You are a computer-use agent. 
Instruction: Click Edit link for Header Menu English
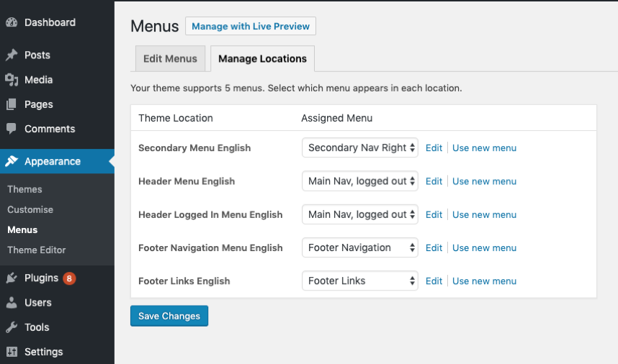click(x=434, y=181)
